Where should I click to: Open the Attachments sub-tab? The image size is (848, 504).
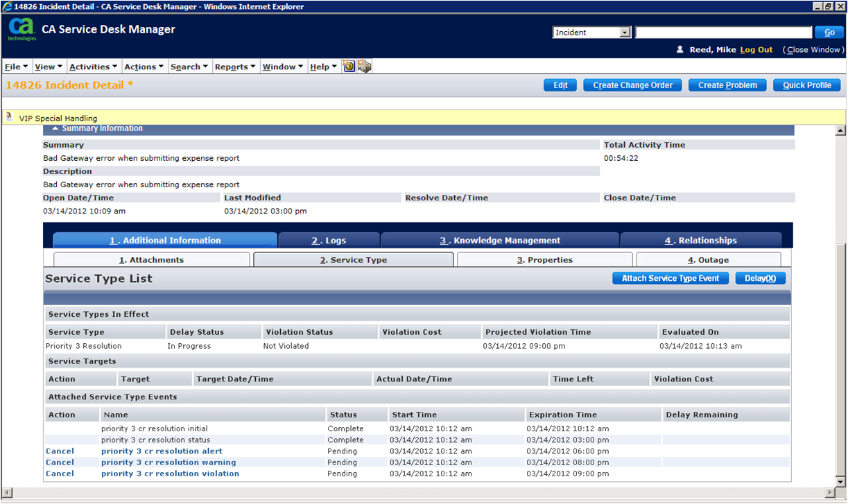151,260
